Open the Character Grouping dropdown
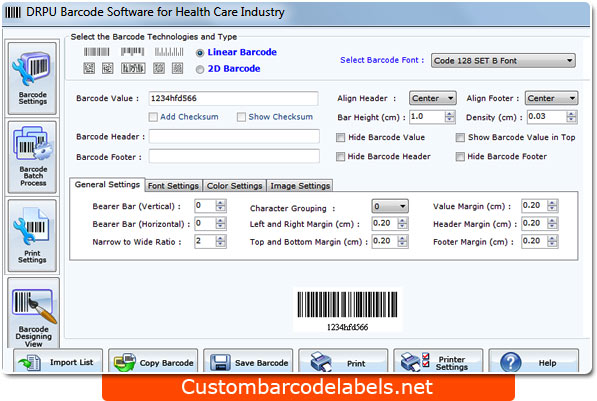Screen dimensions: 597x401 (389, 206)
